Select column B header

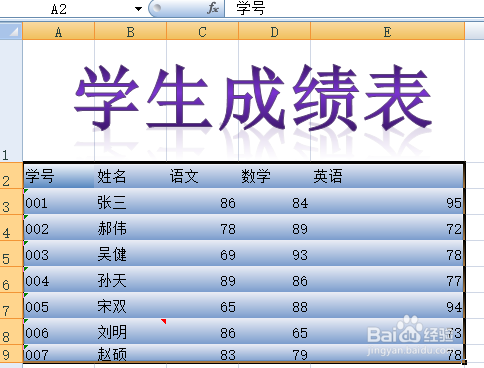coord(131,32)
